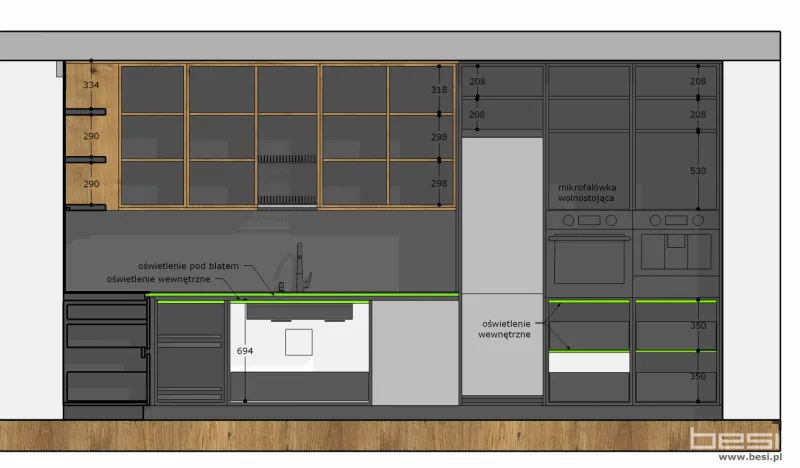
Task: Click the built-in oven door with the handle
Action: point(589,259)
